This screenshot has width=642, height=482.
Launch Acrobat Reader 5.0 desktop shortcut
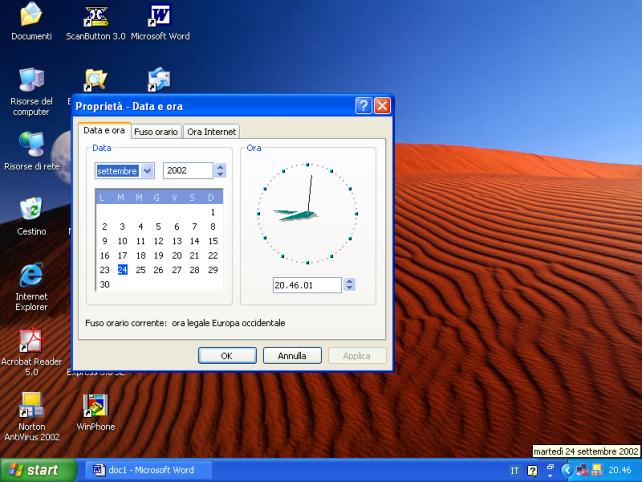point(31,352)
